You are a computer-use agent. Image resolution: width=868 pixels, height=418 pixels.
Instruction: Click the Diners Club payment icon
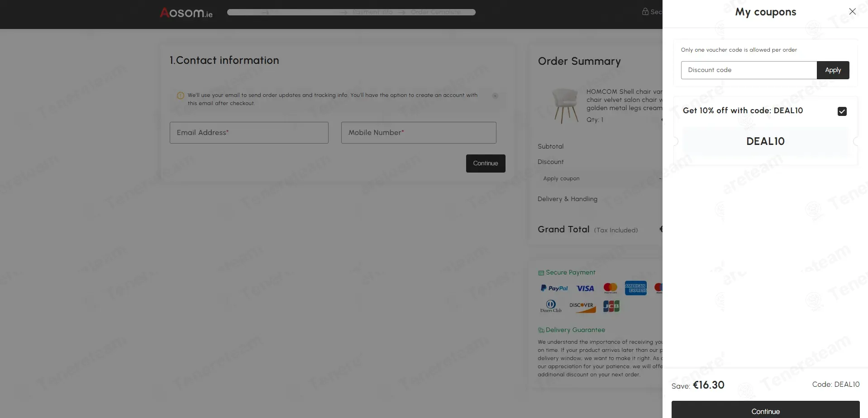click(551, 307)
